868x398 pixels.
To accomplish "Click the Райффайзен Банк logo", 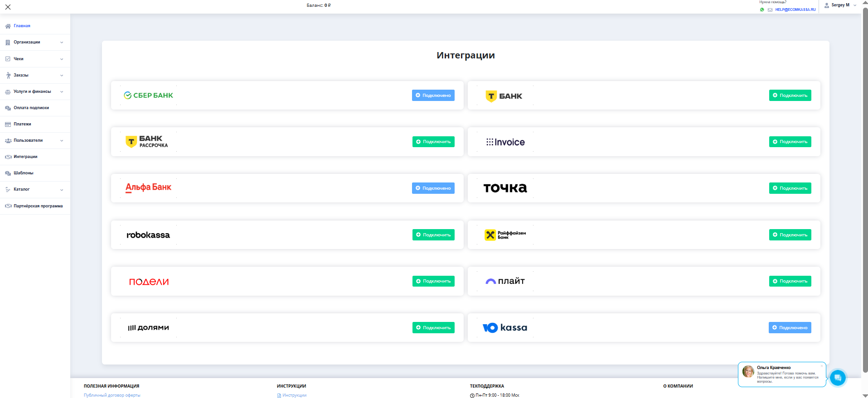I will pos(505,235).
